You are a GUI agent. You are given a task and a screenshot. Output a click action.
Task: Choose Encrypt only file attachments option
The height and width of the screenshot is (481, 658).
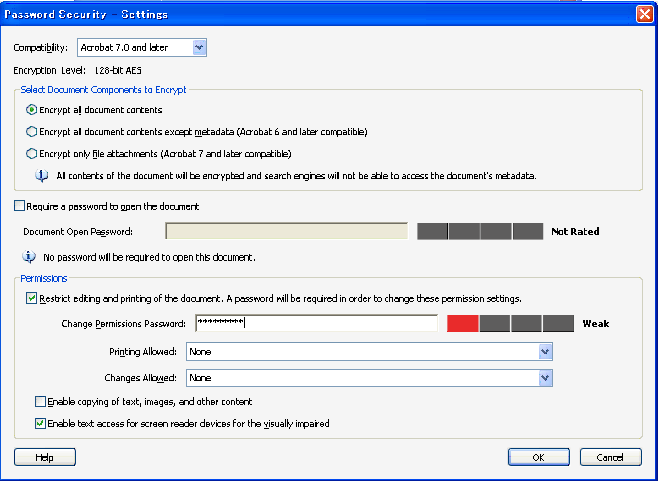click(x=32, y=154)
